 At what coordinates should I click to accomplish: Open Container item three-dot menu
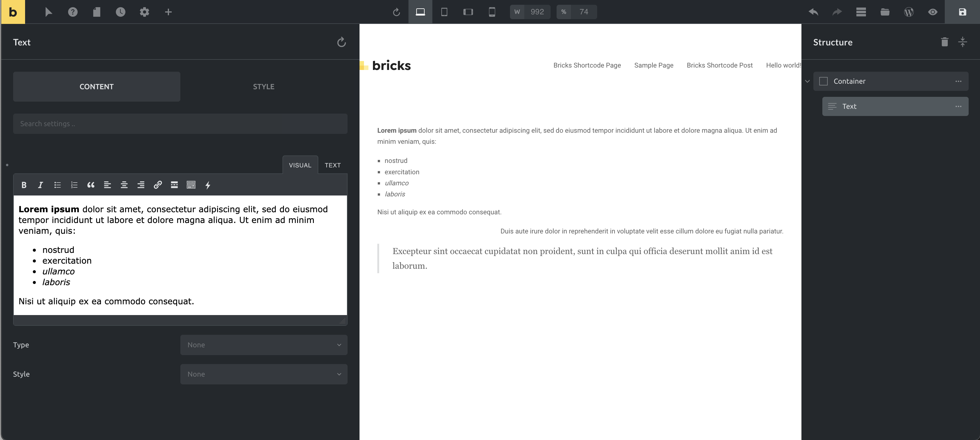[958, 81]
